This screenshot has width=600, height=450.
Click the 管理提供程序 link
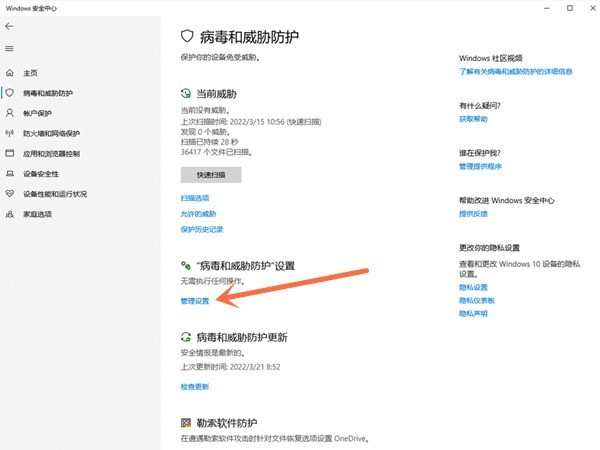(480, 166)
